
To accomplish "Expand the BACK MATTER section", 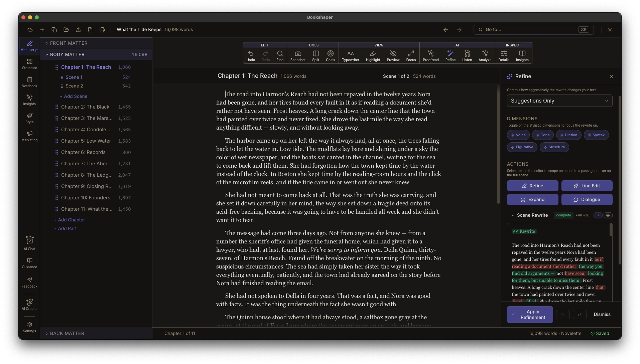I will (x=96, y=333).
